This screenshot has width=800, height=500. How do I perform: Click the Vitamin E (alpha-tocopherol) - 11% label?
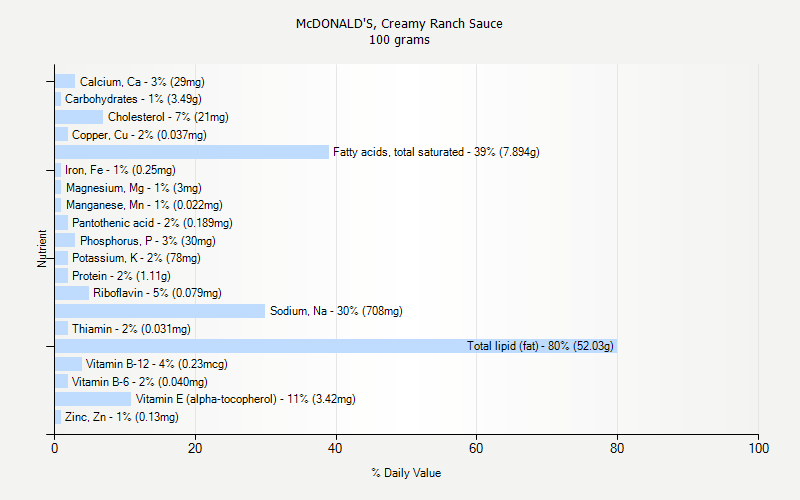pos(245,399)
